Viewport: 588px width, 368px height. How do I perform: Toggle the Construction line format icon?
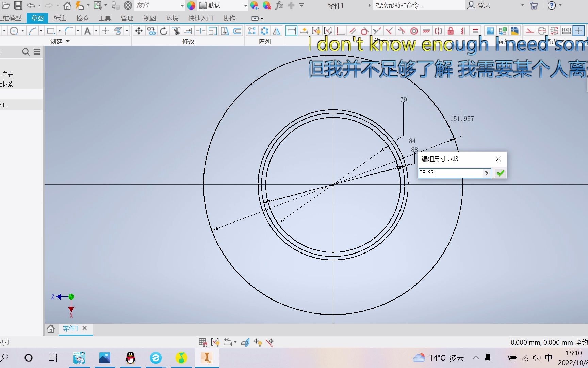click(x=529, y=31)
